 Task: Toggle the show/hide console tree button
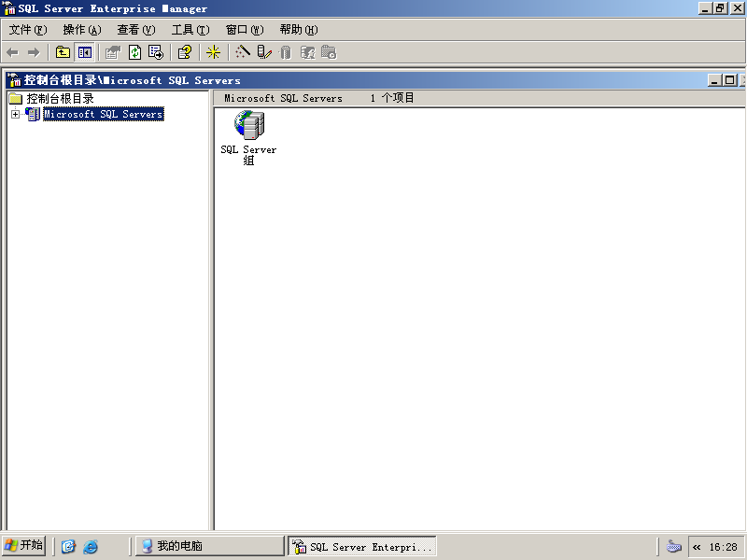pos(85,52)
